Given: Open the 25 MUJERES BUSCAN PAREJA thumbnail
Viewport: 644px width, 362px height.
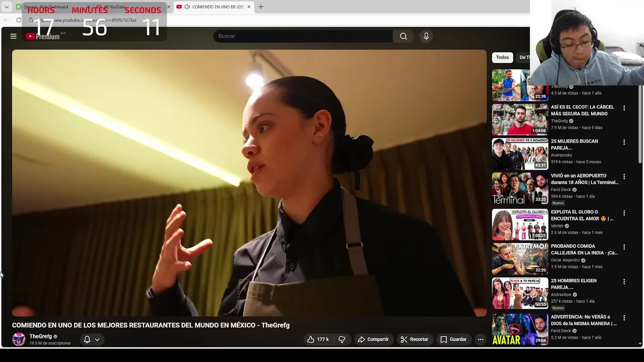Looking at the screenshot, I should pos(520,154).
